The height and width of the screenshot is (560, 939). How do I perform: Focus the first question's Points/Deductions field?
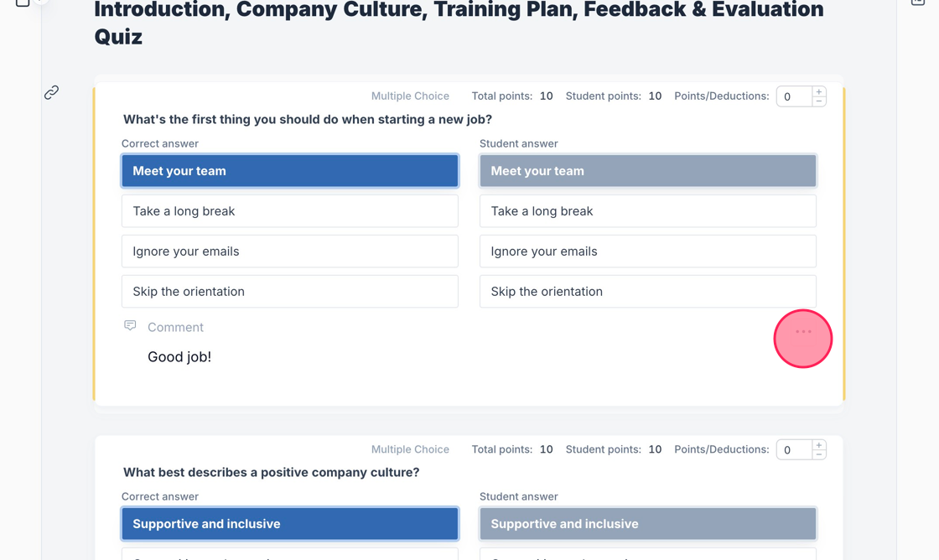793,96
